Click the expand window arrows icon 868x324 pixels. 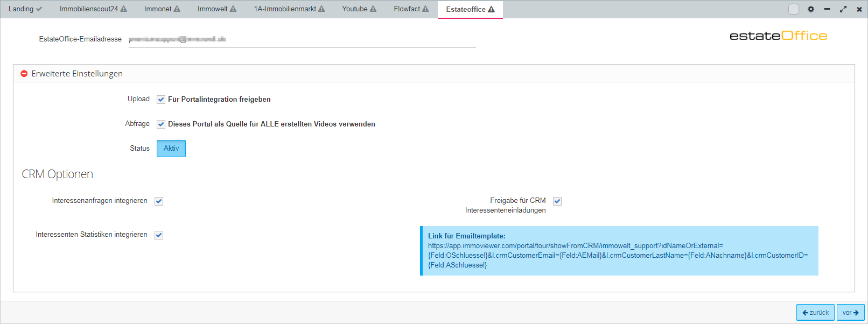click(843, 9)
